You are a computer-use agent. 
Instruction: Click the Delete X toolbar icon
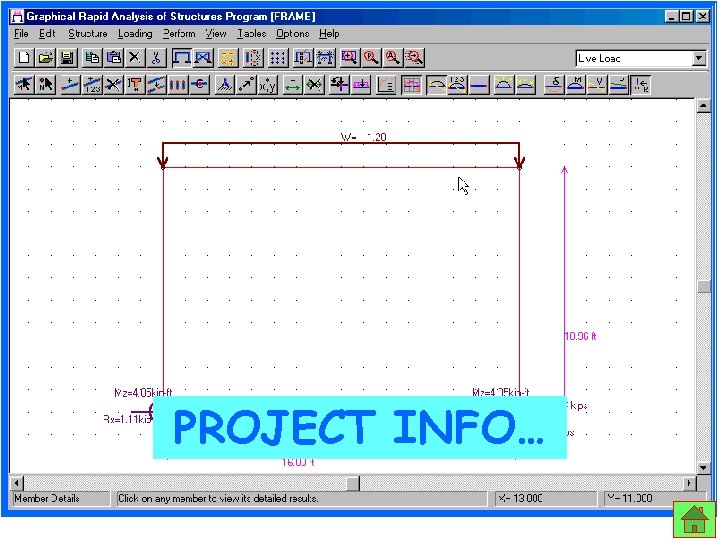[x=135, y=58]
